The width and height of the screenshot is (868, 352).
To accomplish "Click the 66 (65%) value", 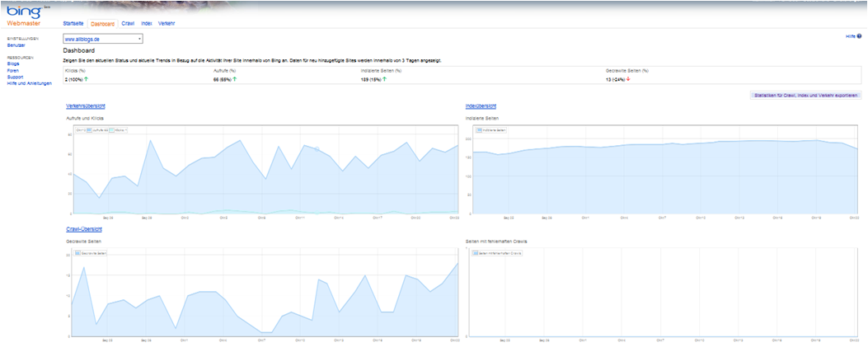I will coord(223,79).
